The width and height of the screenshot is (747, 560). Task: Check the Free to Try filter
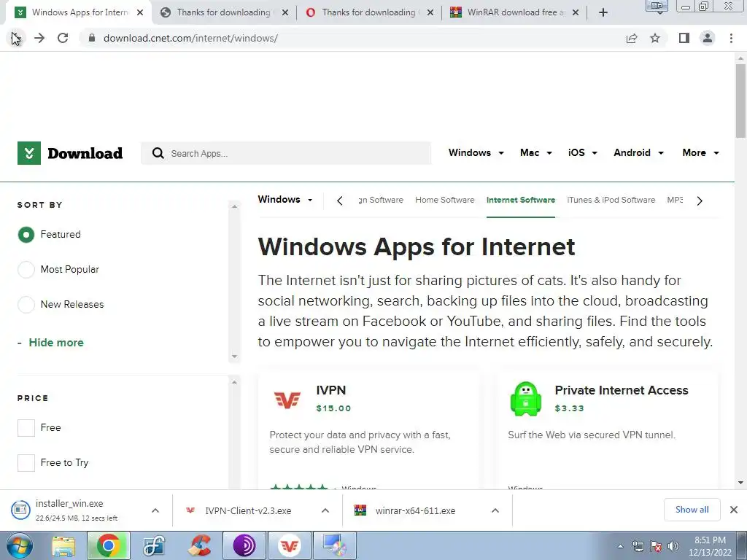26,462
